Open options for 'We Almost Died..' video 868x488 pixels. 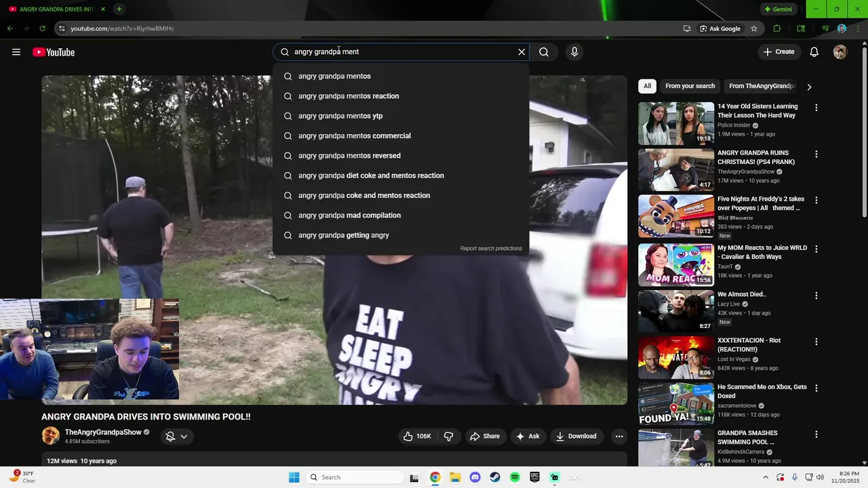pyautogui.click(x=816, y=296)
